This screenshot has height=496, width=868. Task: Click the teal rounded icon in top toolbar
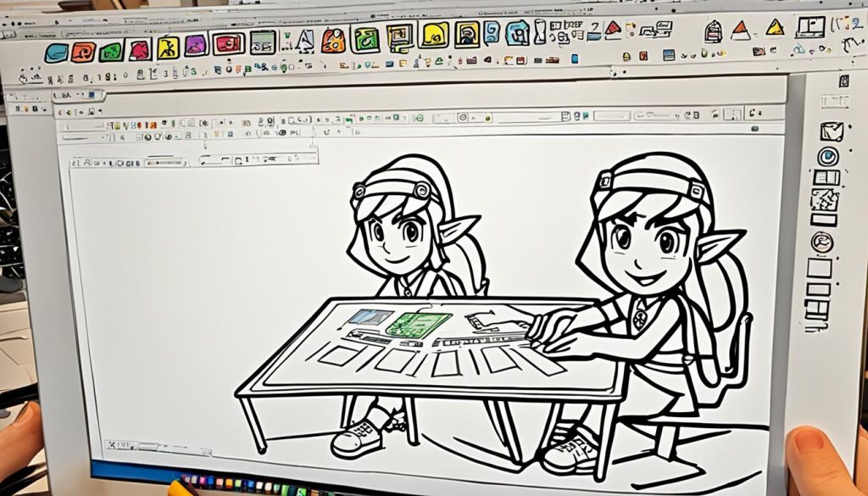[x=56, y=53]
